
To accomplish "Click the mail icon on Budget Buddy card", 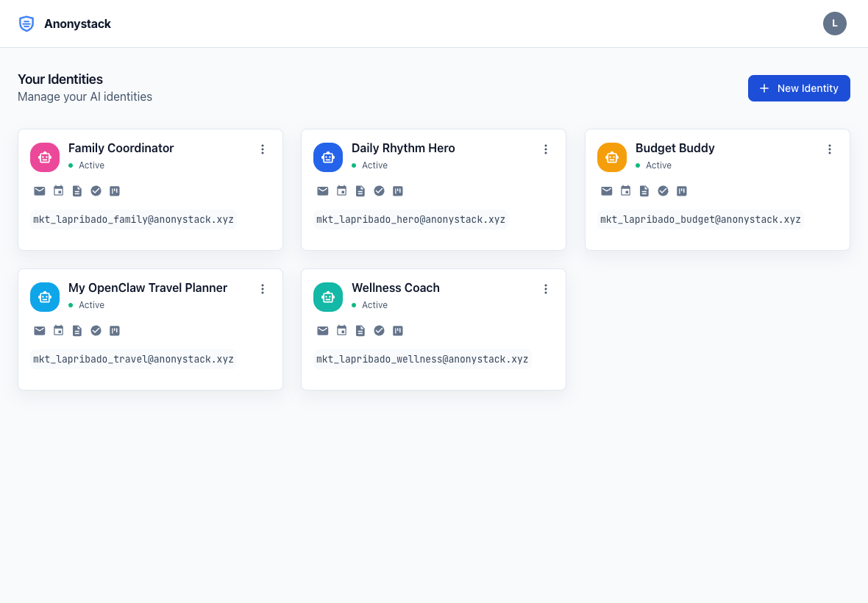I will 607,191.
